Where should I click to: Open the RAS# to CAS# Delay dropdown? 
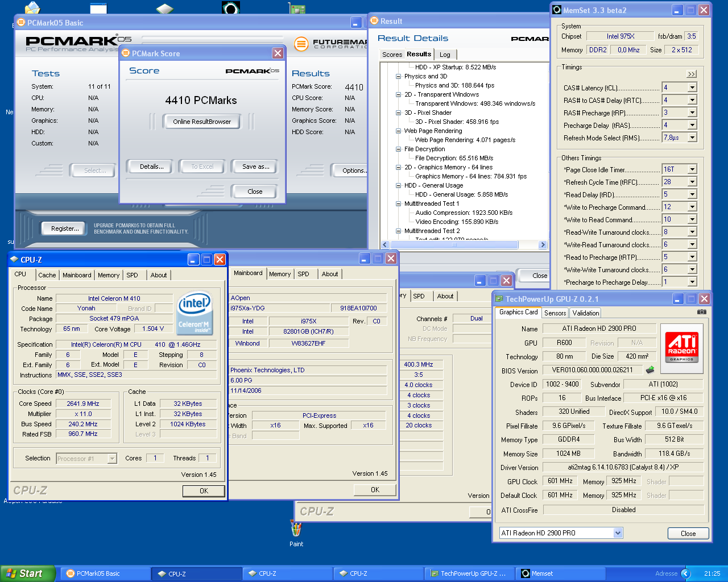(692, 100)
